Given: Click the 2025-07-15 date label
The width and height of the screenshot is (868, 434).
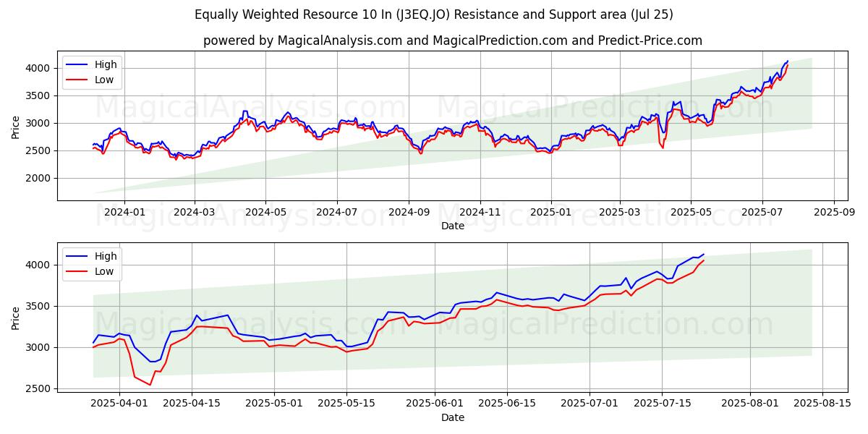Looking at the screenshot, I should 662,404.
